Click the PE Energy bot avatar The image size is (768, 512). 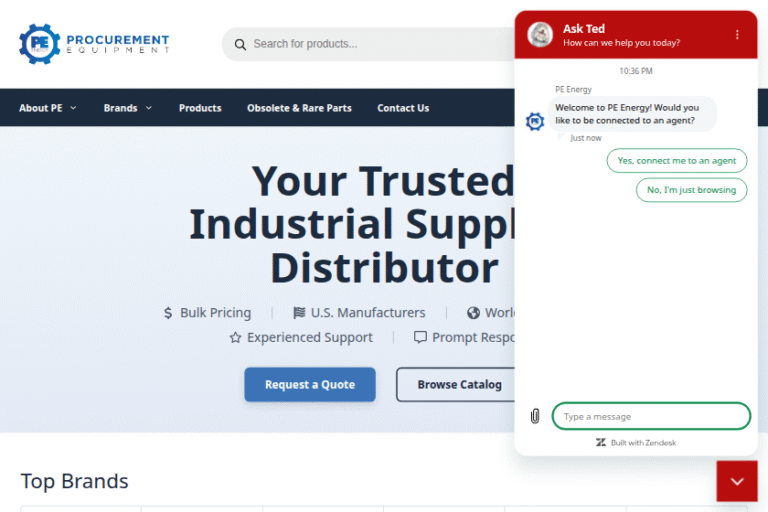point(535,121)
